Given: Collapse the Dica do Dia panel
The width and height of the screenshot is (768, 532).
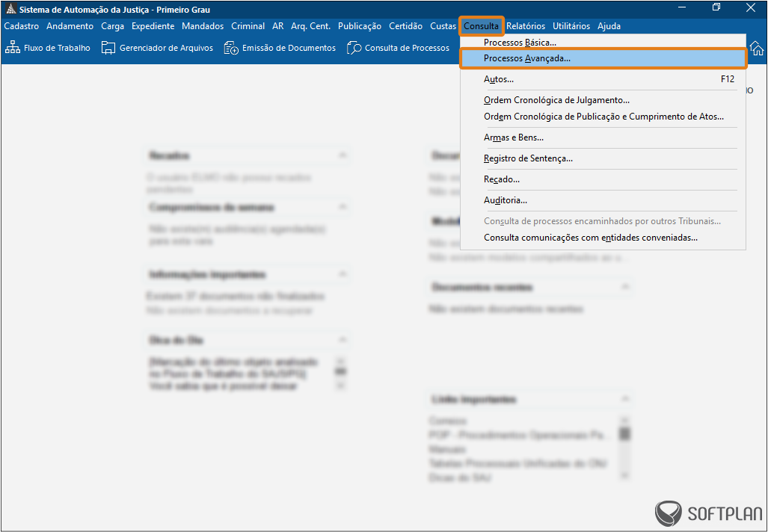Looking at the screenshot, I should point(342,340).
